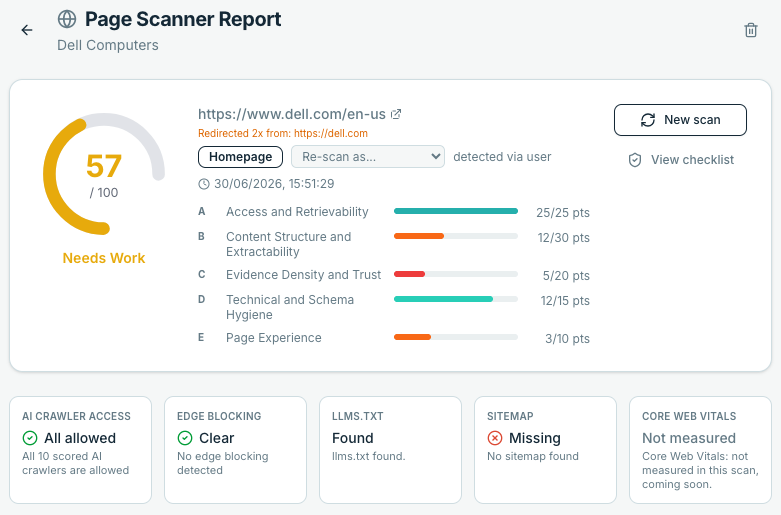Open the Edge Blocking card
The image size is (781, 515).
pos(235,450)
